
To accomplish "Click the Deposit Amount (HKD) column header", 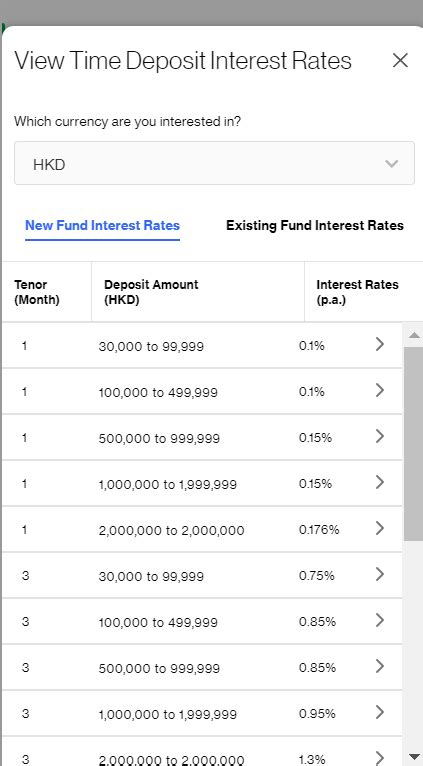I will coord(151,292).
